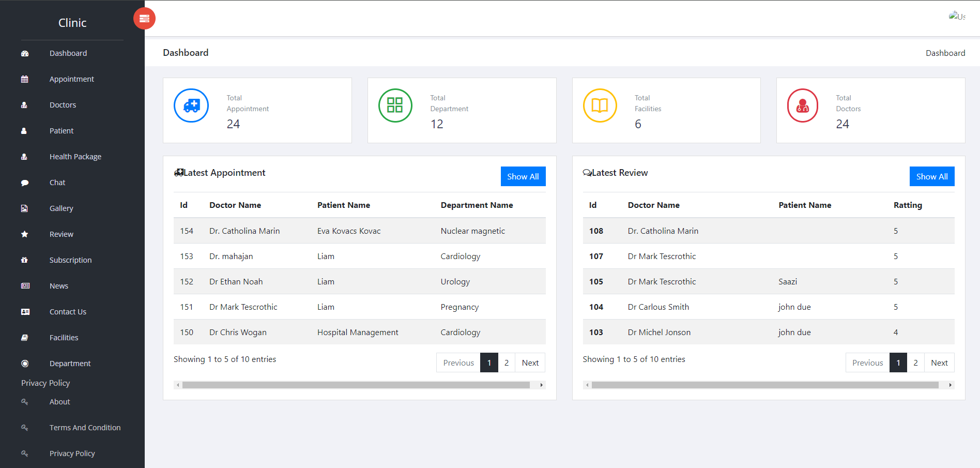
Task: Go to page 2 of Latest Appointment
Action: point(507,363)
